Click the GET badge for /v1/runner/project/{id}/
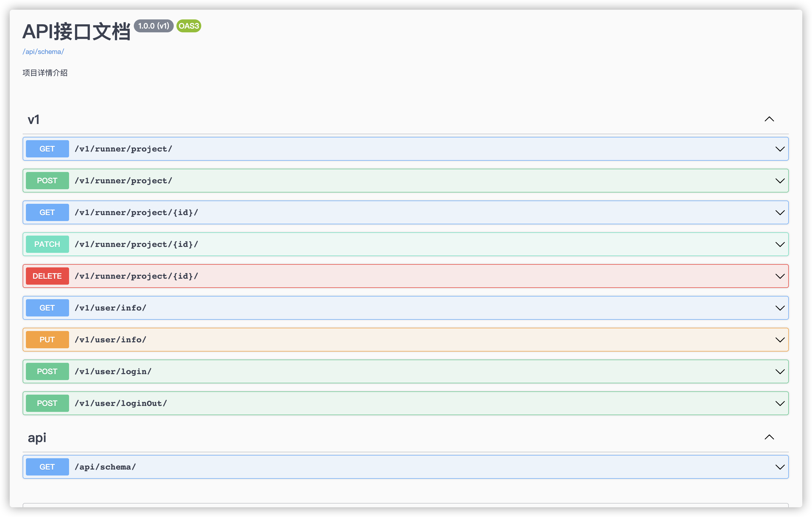 coord(47,213)
